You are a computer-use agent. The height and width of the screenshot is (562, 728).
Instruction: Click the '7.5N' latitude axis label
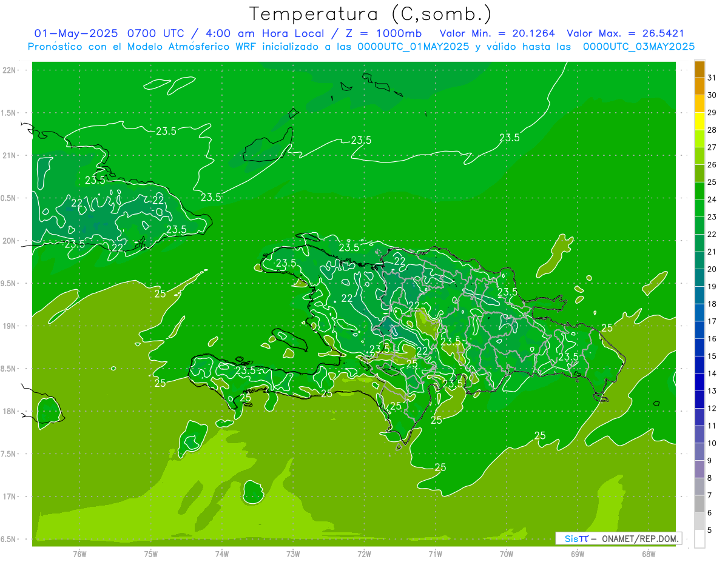pyautogui.click(x=9, y=454)
